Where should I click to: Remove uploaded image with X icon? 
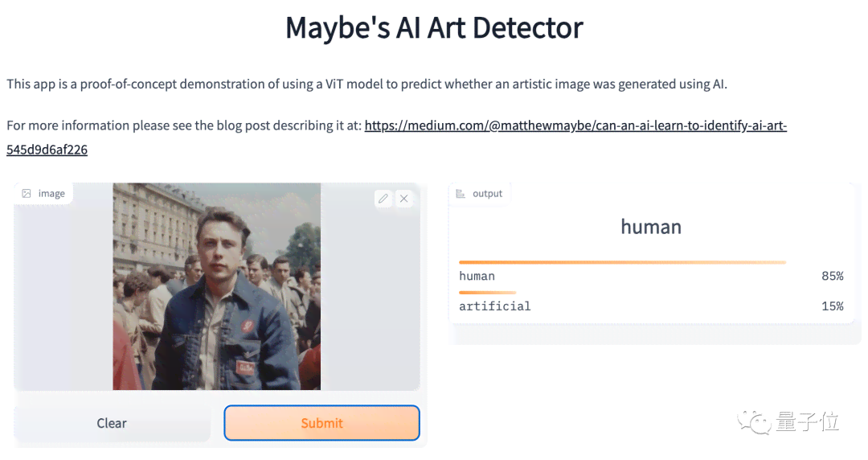[x=404, y=199]
